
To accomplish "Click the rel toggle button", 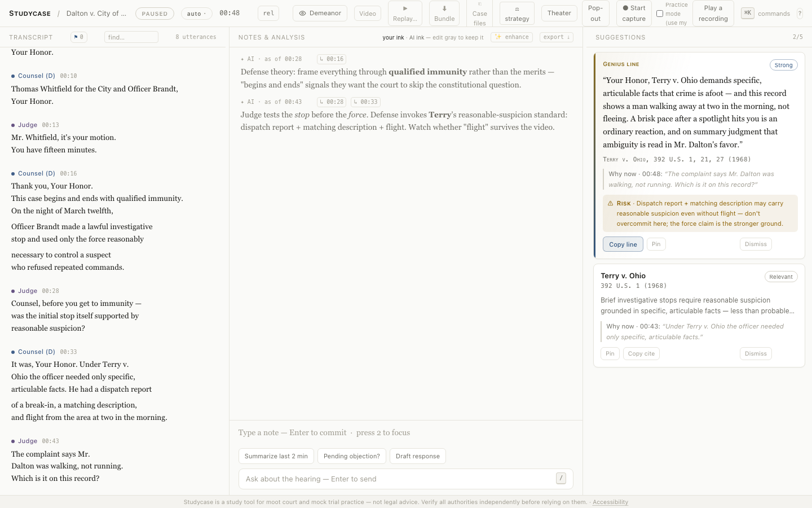I will coord(268,13).
